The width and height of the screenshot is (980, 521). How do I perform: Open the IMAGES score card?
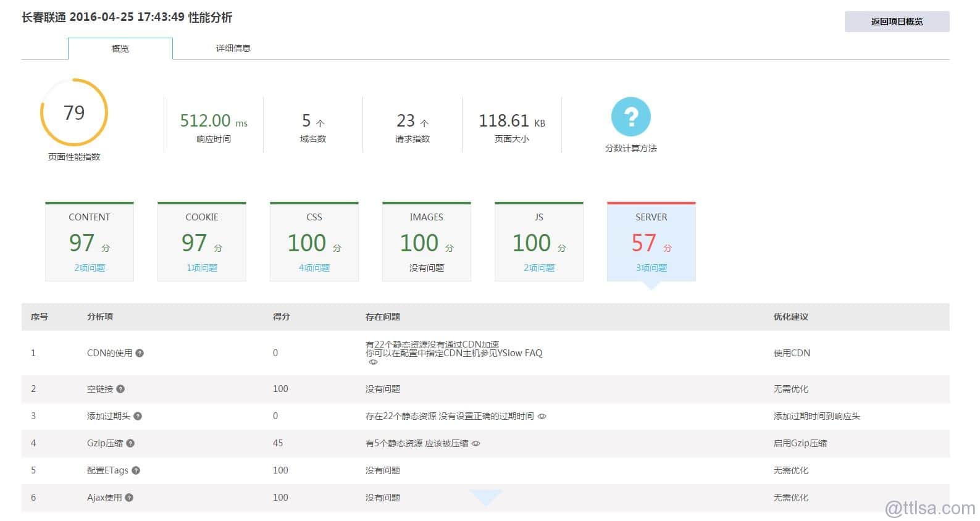pos(427,242)
